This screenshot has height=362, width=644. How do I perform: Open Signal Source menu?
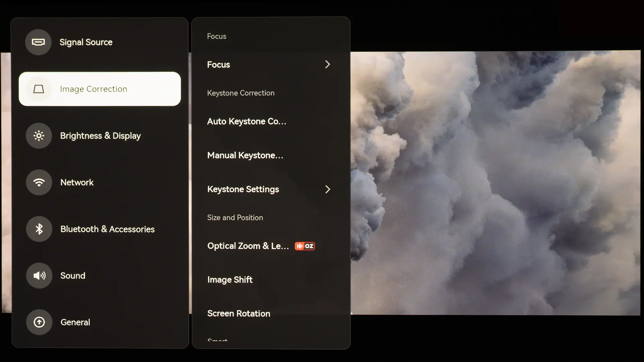pyautogui.click(x=100, y=42)
